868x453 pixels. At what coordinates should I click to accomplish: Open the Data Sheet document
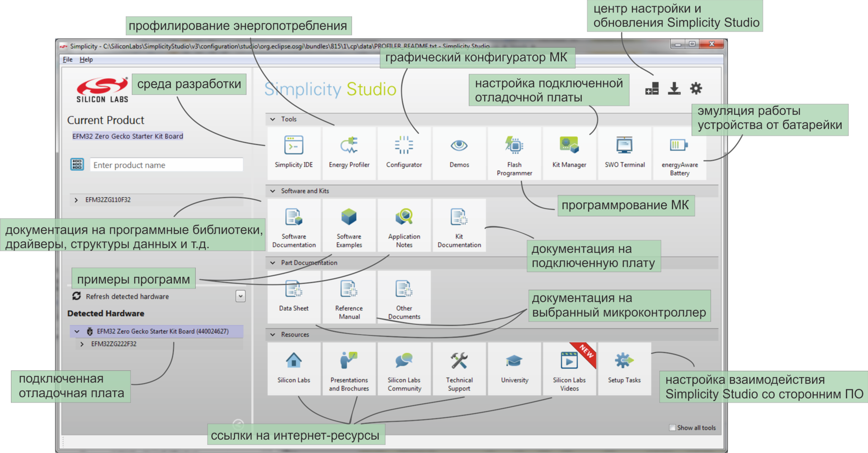pyautogui.click(x=294, y=297)
